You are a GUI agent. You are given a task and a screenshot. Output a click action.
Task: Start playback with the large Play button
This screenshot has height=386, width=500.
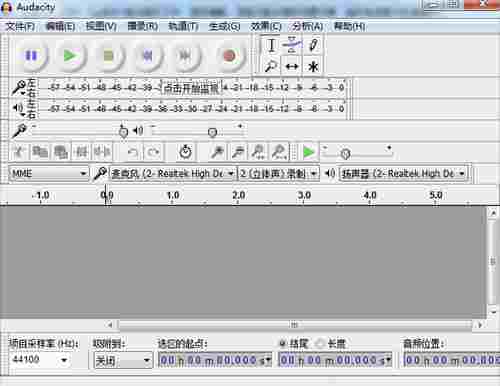tap(70, 56)
